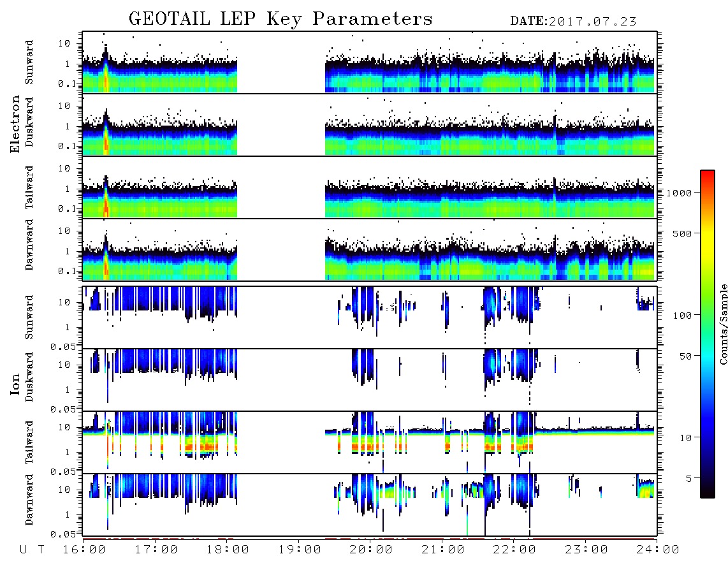Select the 17:00 time tick label

pos(156,550)
